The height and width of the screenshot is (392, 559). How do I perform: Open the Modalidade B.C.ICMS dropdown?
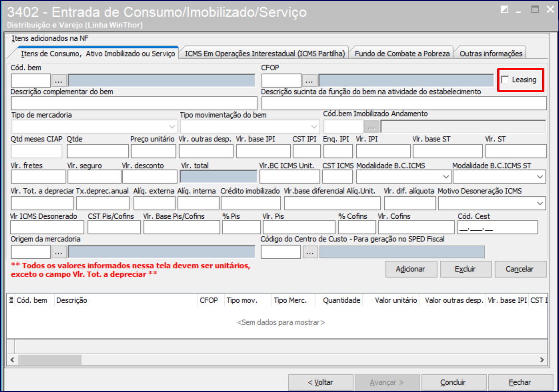click(x=446, y=176)
